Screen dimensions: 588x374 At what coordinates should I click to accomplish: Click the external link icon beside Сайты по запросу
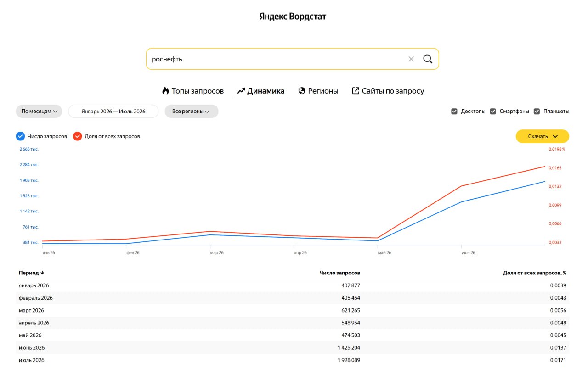coord(356,91)
